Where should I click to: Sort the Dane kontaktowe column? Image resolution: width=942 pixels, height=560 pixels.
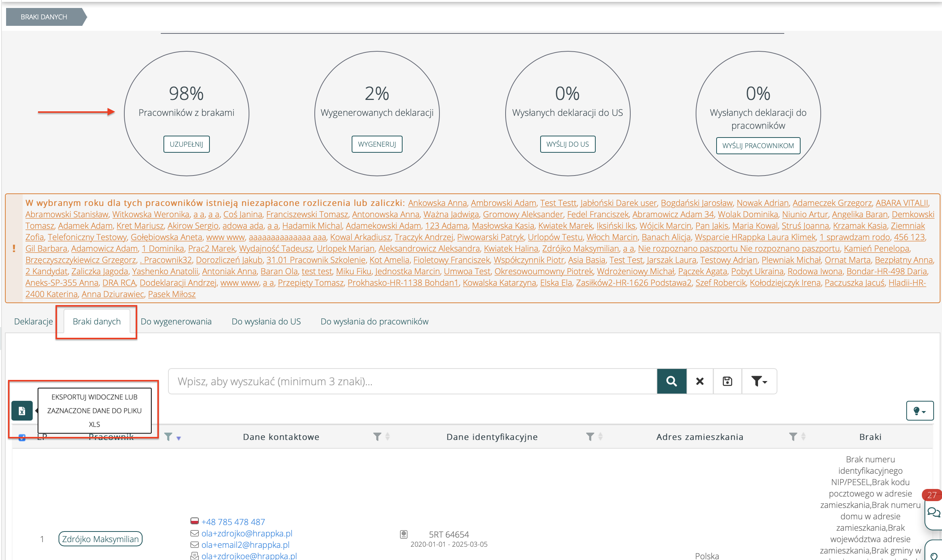[x=387, y=437]
